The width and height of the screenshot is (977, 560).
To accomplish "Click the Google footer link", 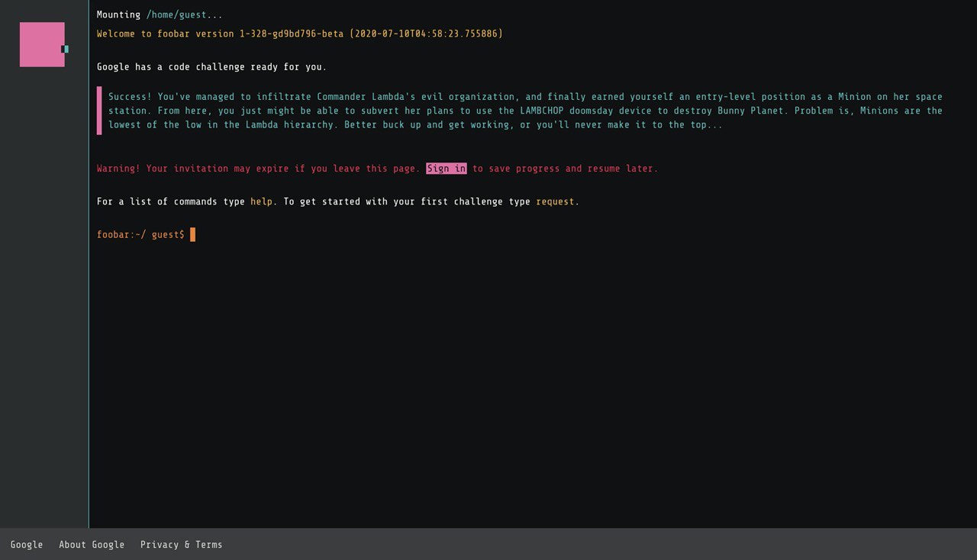I will pyautogui.click(x=27, y=545).
